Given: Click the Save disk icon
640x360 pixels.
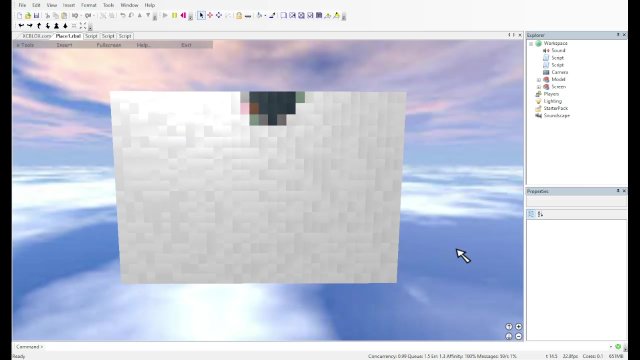Looking at the screenshot, I should pos(36,16).
